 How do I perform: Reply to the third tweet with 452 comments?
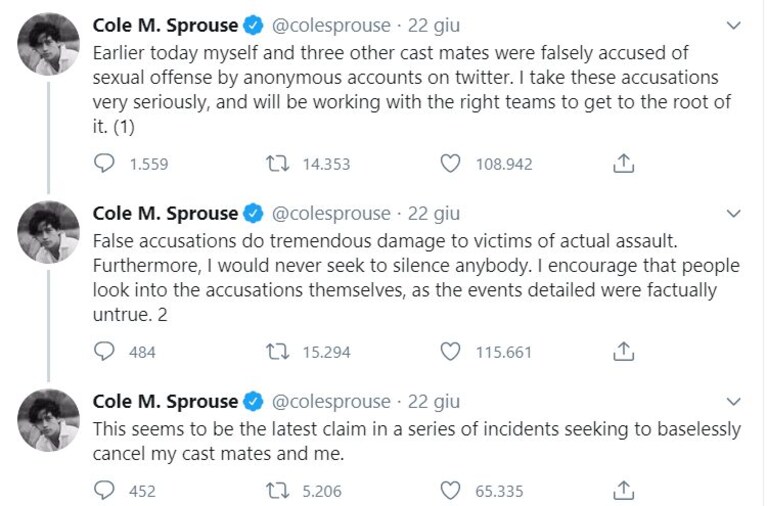(104, 490)
